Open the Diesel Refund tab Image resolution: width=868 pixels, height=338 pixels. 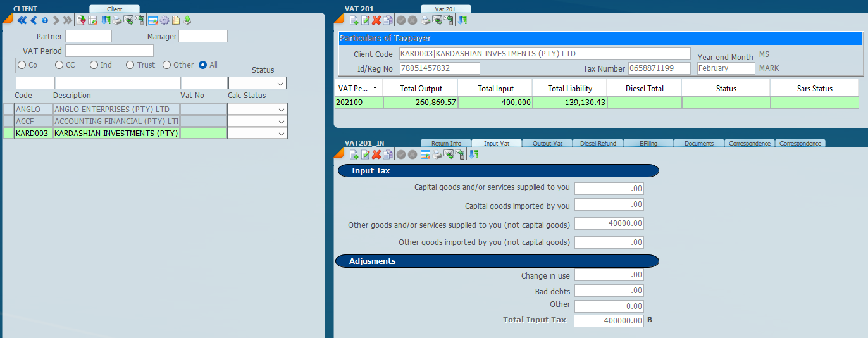(598, 144)
